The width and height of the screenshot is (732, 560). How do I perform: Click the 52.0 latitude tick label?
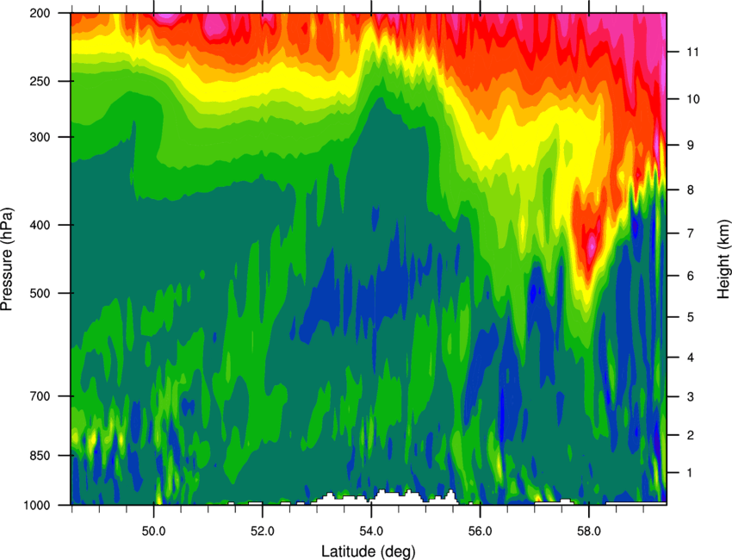click(263, 531)
